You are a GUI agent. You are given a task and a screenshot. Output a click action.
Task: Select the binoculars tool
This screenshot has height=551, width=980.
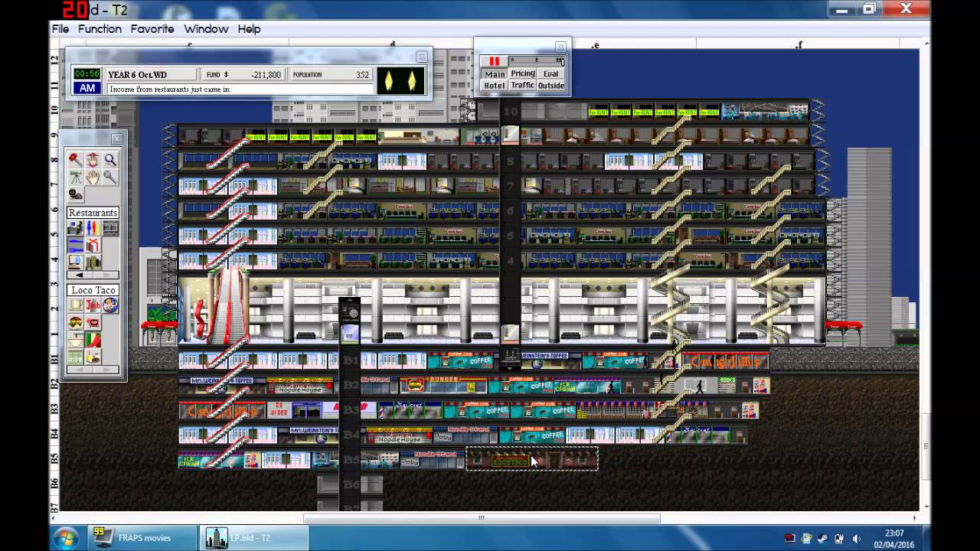point(75,178)
